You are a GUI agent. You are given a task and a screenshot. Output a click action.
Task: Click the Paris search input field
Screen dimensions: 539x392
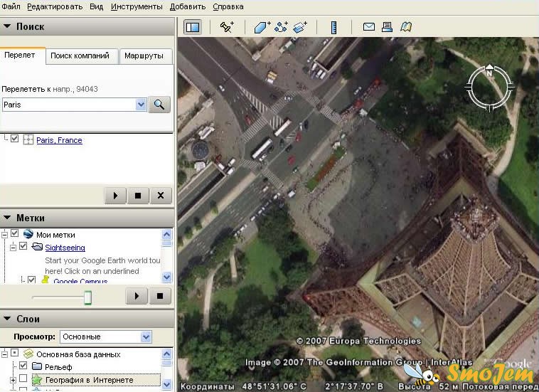69,105
